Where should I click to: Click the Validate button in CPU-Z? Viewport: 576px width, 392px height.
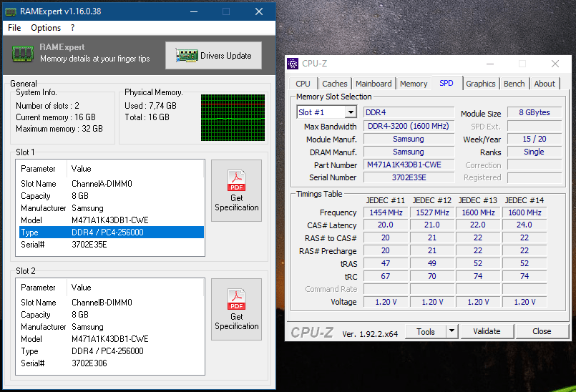(x=487, y=331)
